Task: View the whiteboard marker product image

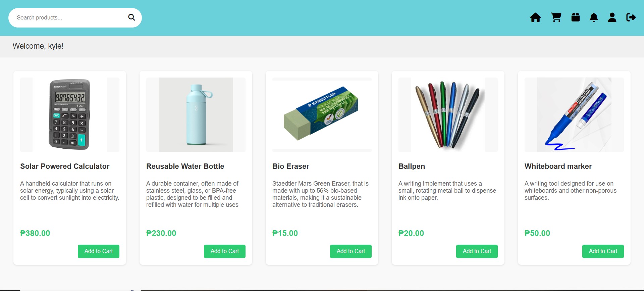Action: [x=574, y=115]
